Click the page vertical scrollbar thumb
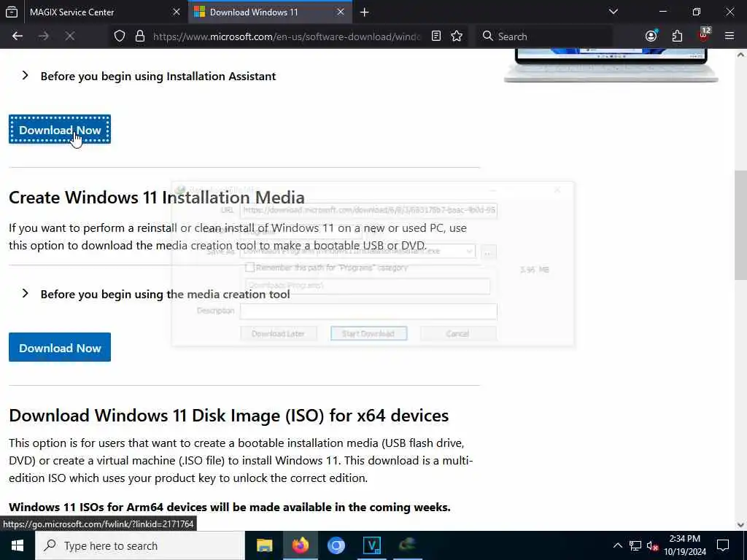This screenshot has height=560, width=747. click(x=740, y=225)
